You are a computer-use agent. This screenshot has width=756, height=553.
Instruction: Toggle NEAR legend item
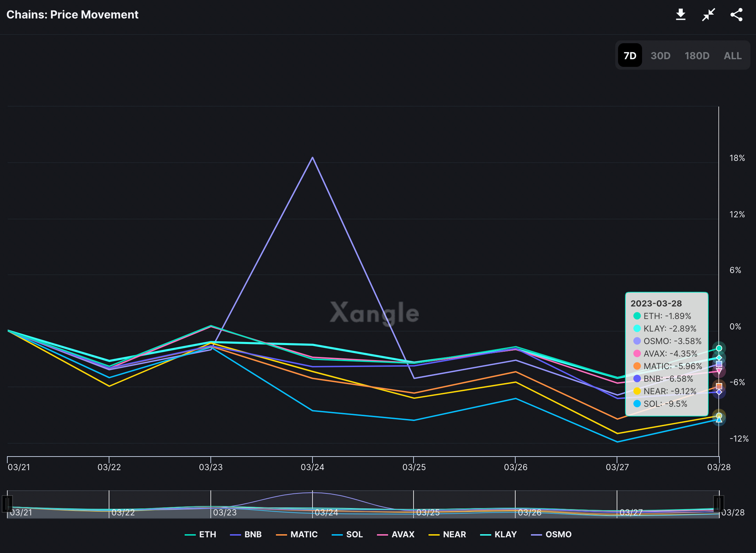click(x=447, y=534)
